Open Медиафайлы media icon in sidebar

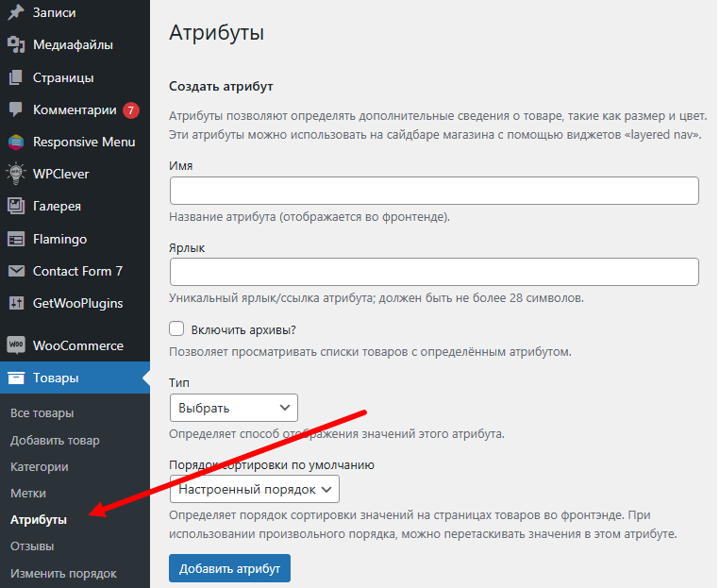coord(16,44)
